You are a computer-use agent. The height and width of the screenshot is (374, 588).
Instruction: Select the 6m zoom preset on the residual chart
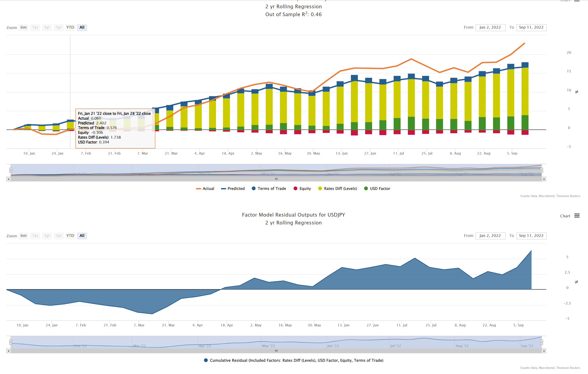tap(23, 236)
